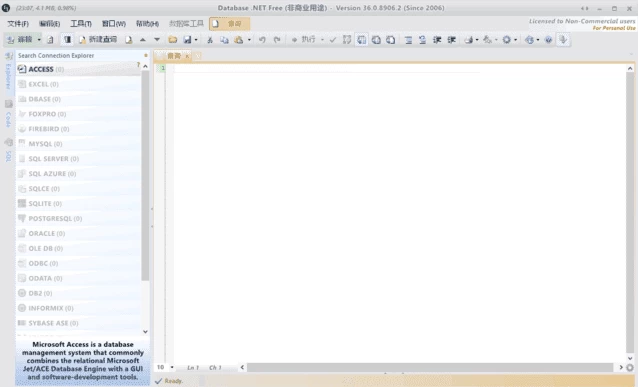
Task: Select SQLITE (0) in connection list
Action: 78,203
